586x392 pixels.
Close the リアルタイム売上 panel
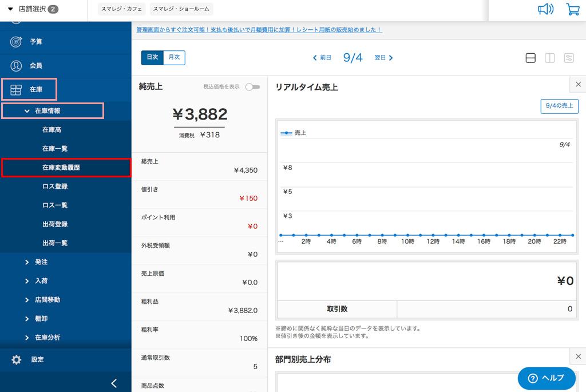(x=578, y=85)
